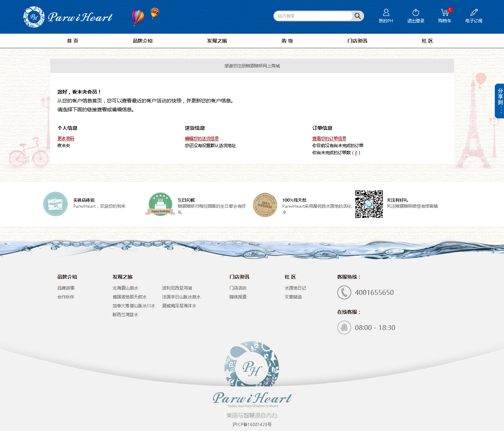Open 我的PH account icon
504x431 pixels.
pyautogui.click(x=386, y=13)
